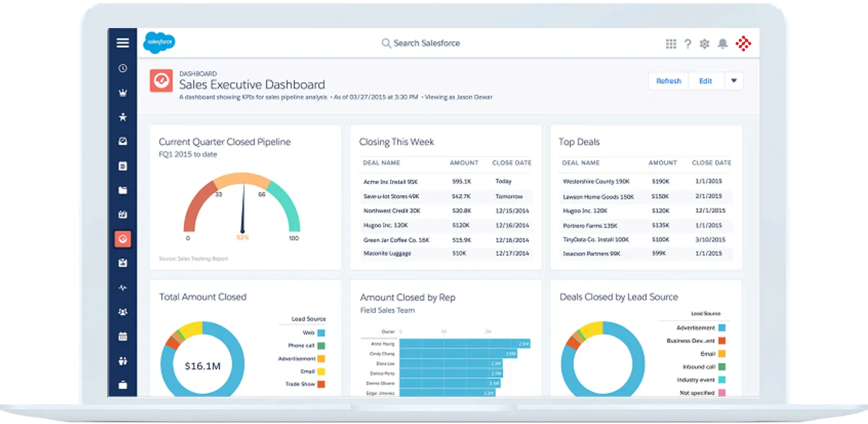This screenshot has height=424, width=868.
Task: Click the $16.1M donut chart center
Action: pos(203,366)
